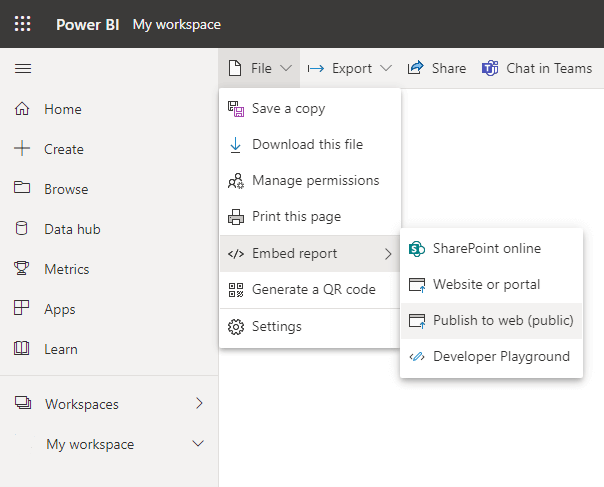Expand My workspace dropdown chevron

[x=198, y=444]
